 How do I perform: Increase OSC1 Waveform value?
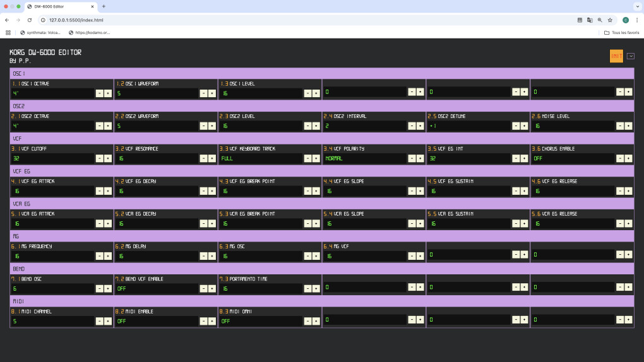click(x=212, y=93)
